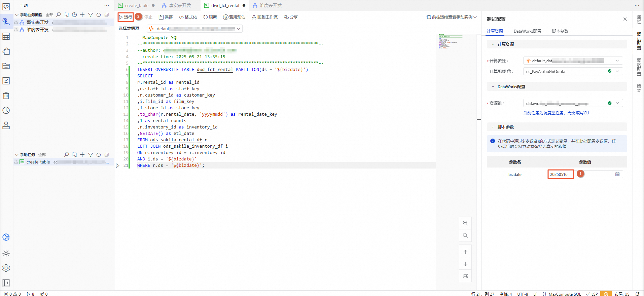Click the locate target icon in 手动业务流程
The height and width of the screenshot is (296, 644).
(74, 15)
